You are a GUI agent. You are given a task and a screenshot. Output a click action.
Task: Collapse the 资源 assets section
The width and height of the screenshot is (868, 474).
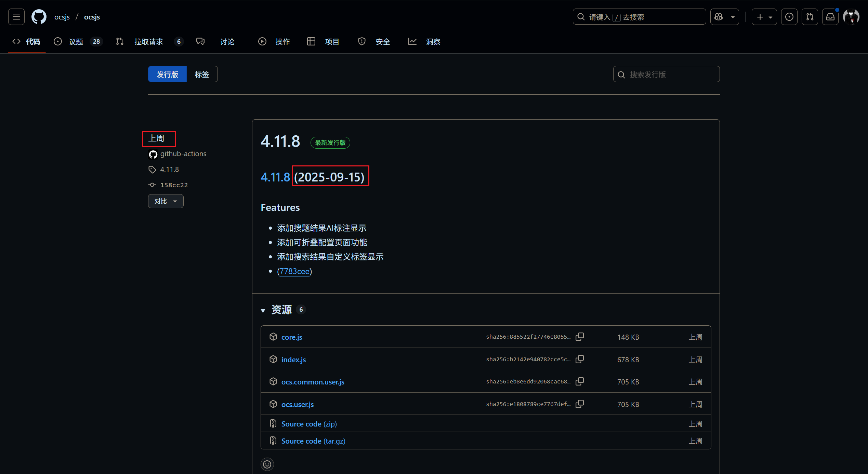(x=263, y=310)
